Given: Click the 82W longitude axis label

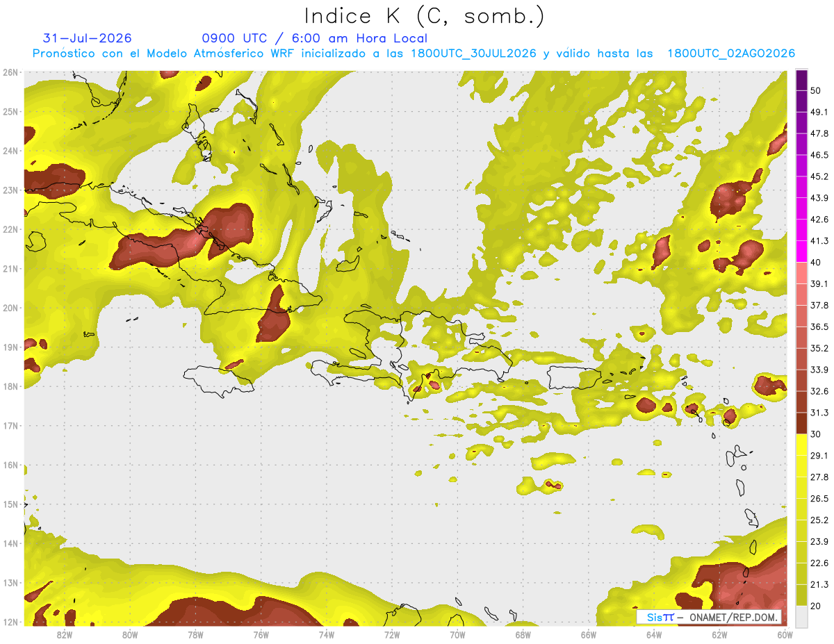Looking at the screenshot, I should pyautogui.click(x=64, y=634).
